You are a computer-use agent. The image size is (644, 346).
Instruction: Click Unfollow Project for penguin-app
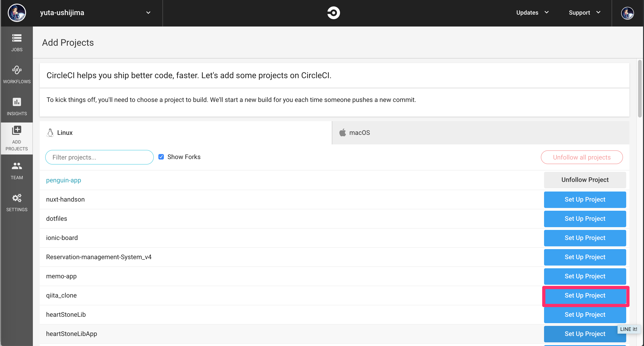click(x=585, y=180)
